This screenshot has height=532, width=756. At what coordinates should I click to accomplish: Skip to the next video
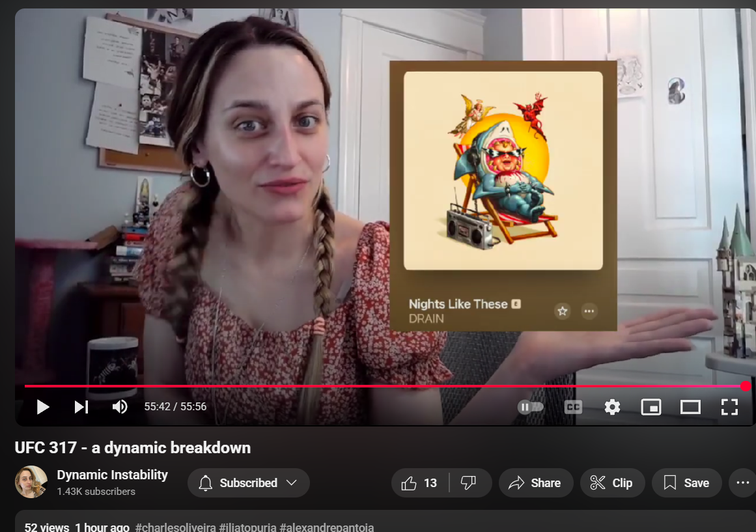pos(81,407)
